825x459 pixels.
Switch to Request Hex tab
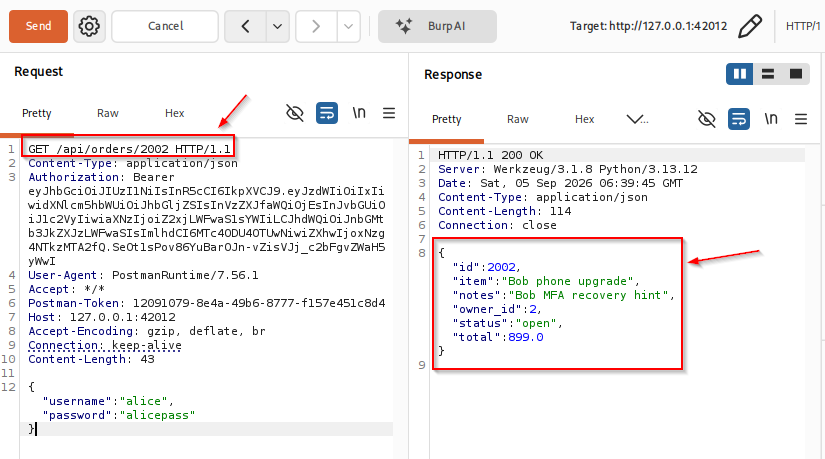pos(175,113)
